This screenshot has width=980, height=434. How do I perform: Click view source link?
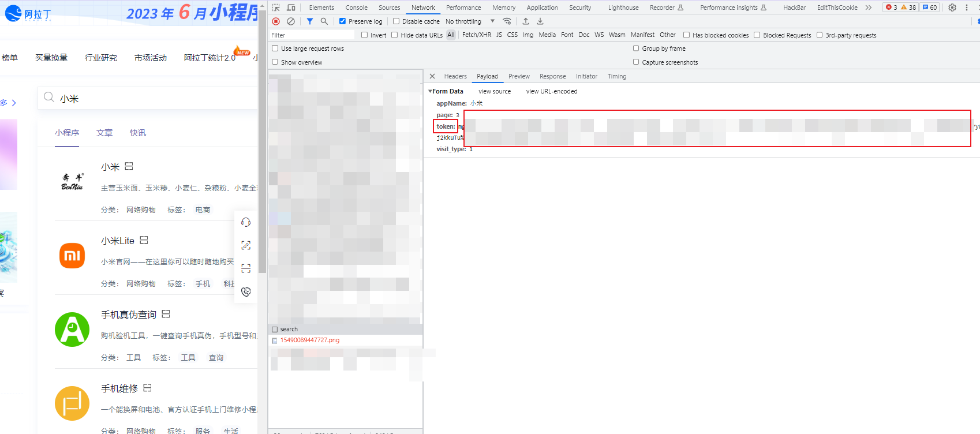point(495,91)
